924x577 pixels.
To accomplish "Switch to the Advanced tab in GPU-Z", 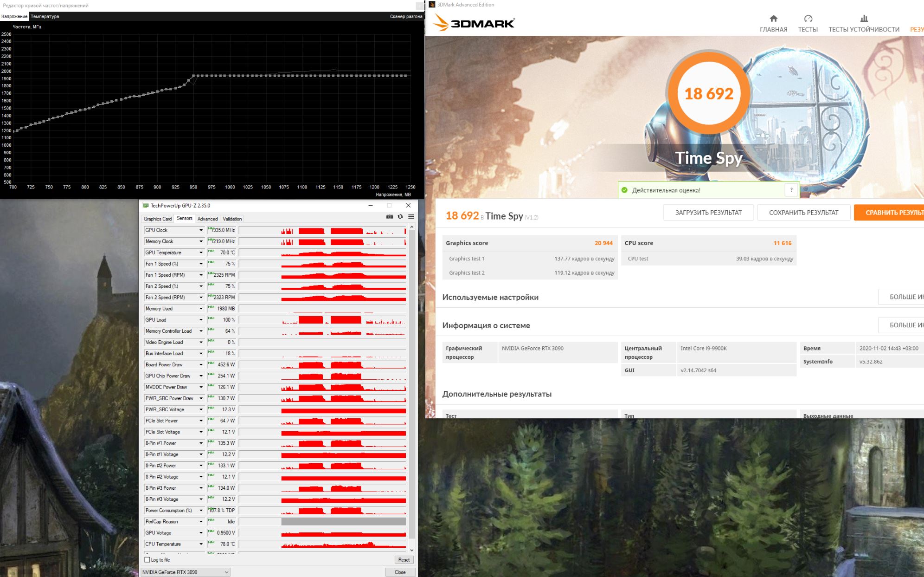I will click(207, 219).
